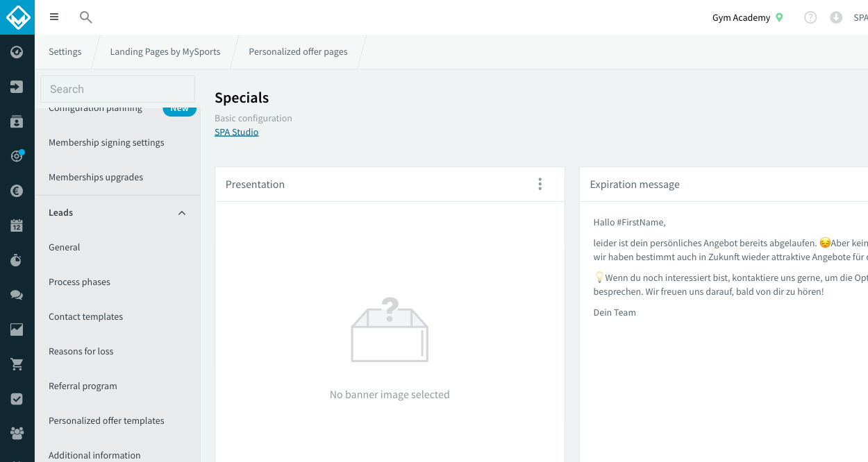Click the app logo in the top-left corner
The width and height of the screenshot is (868, 462).
point(17,17)
